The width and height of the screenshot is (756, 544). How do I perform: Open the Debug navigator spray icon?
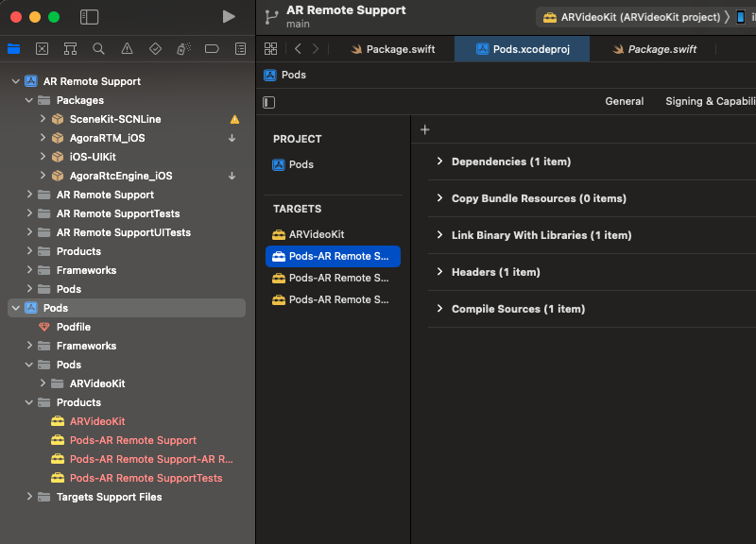coord(183,49)
